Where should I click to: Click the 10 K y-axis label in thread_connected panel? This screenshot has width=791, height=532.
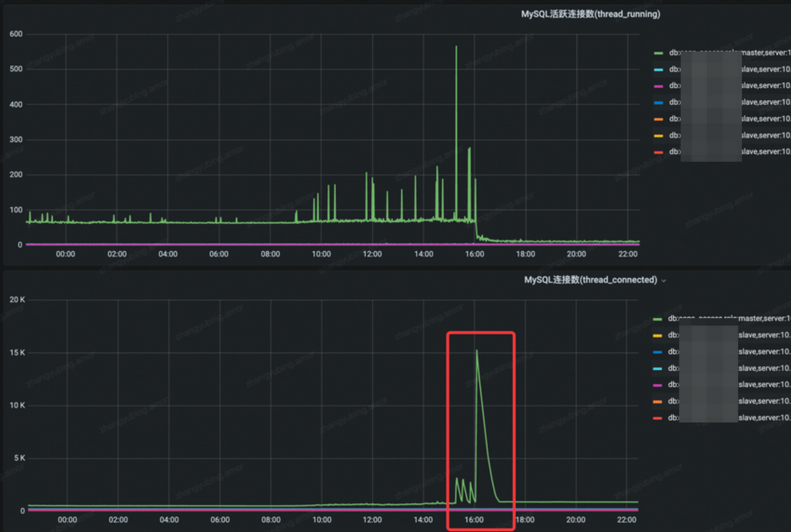tap(17, 405)
